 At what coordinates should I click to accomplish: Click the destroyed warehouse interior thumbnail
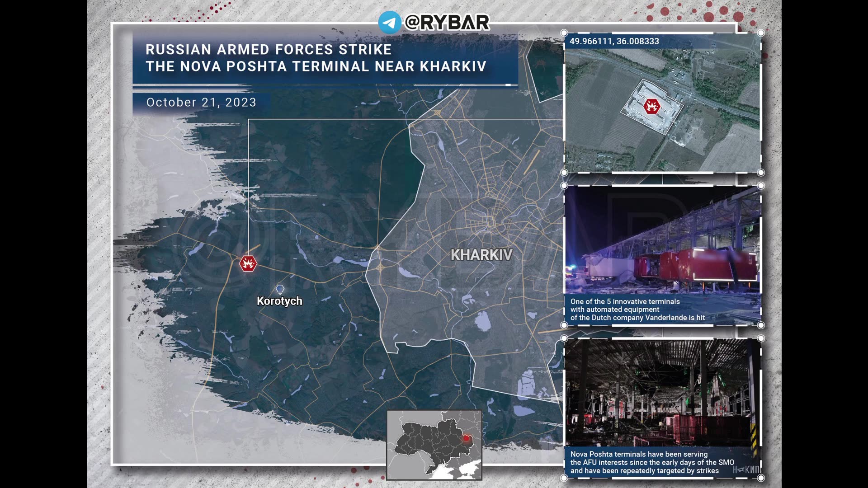coord(660,398)
